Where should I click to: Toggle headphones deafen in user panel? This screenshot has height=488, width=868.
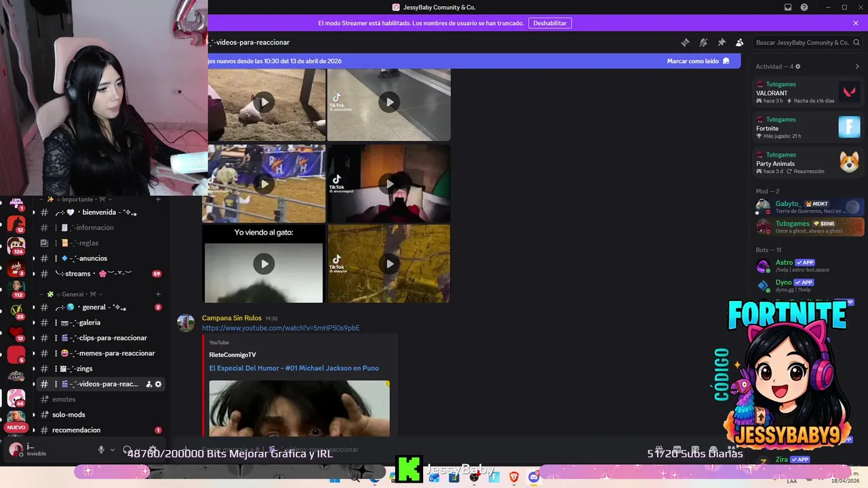(x=127, y=449)
